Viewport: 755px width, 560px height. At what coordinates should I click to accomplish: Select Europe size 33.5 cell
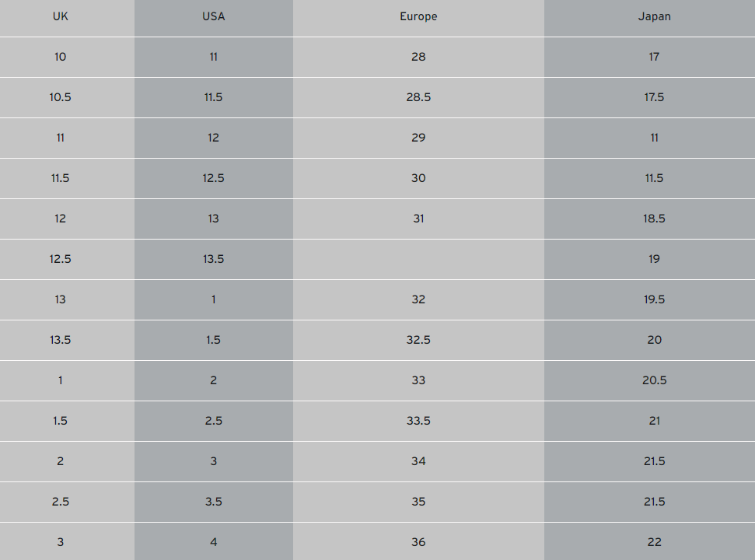(x=418, y=421)
